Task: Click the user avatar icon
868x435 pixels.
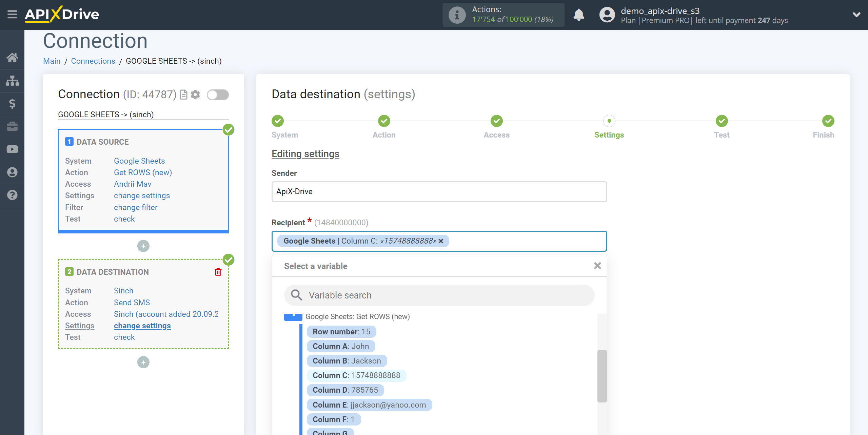Action: click(607, 15)
